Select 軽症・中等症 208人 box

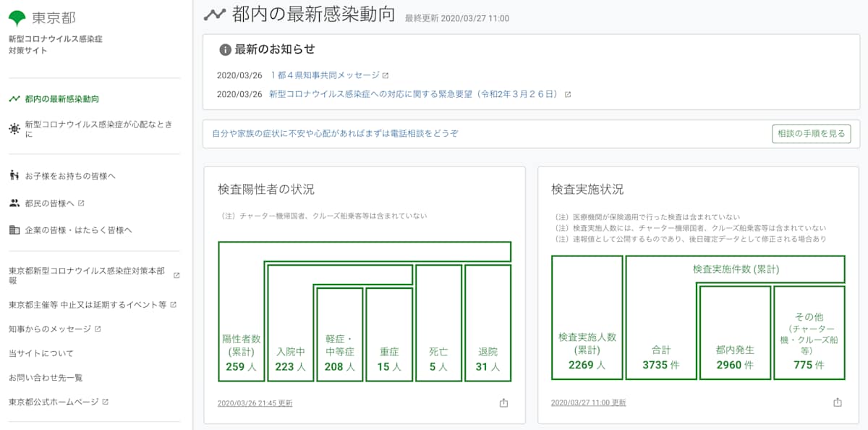339,334
